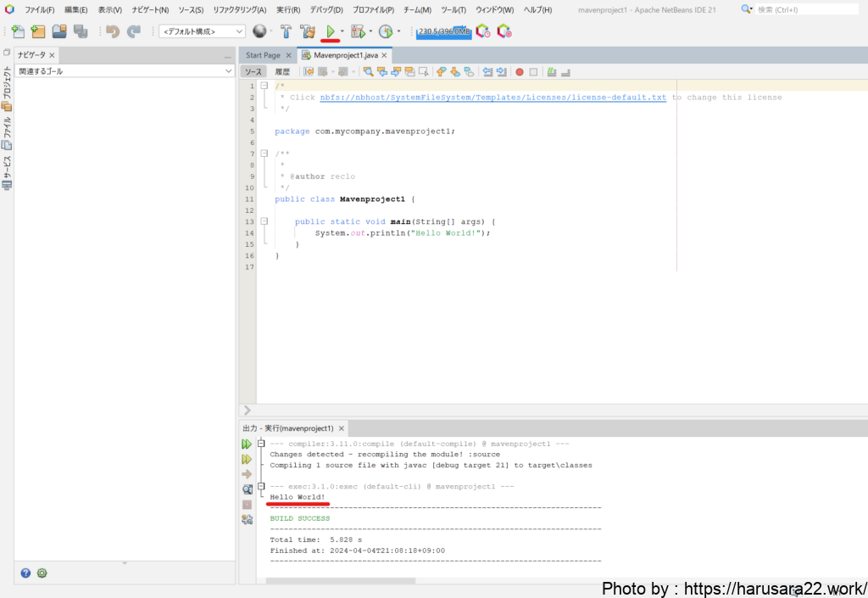The width and height of the screenshot is (868, 598).
Task: Open the license-default.txt template link
Action: click(x=492, y=98)
